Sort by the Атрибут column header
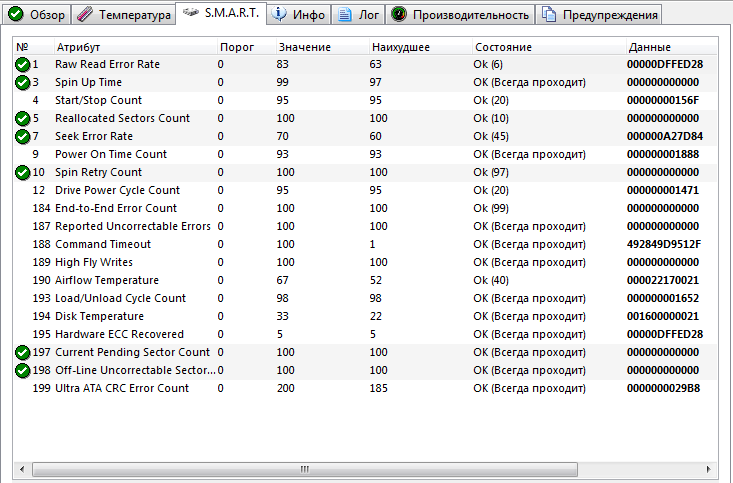This screenshot has width=733, height=483. [136, 47]
